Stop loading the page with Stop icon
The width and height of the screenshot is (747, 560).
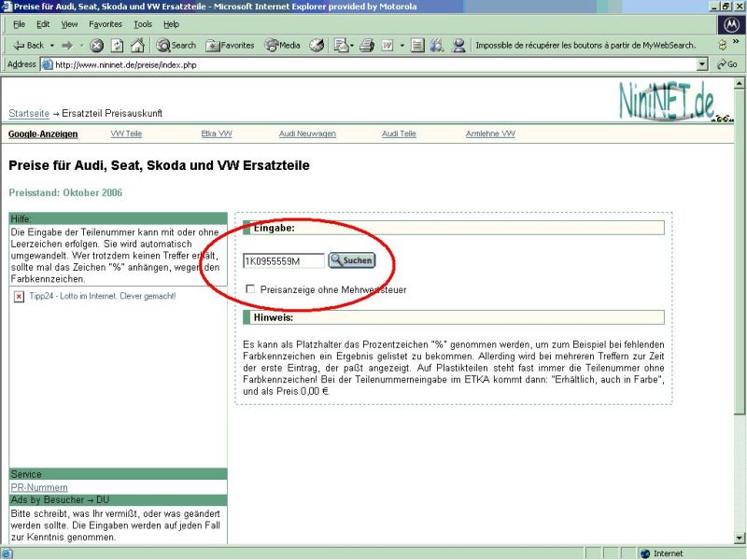[x=97, y=46]
